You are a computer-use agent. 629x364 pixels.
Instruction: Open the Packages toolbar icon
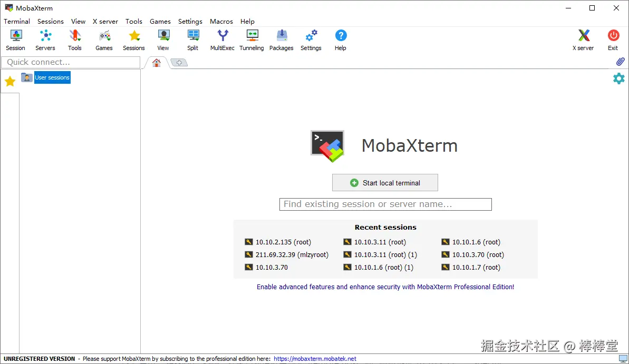click(x=281, y=40)
